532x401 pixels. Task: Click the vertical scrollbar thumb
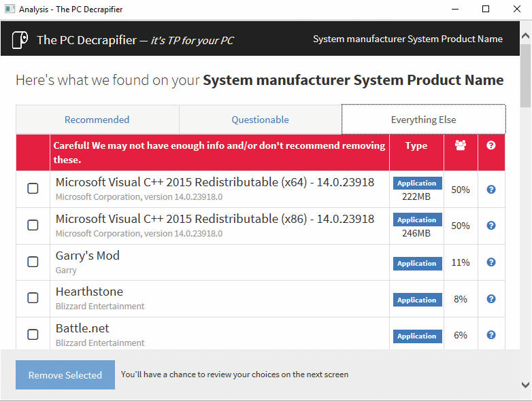click(526, 76)
